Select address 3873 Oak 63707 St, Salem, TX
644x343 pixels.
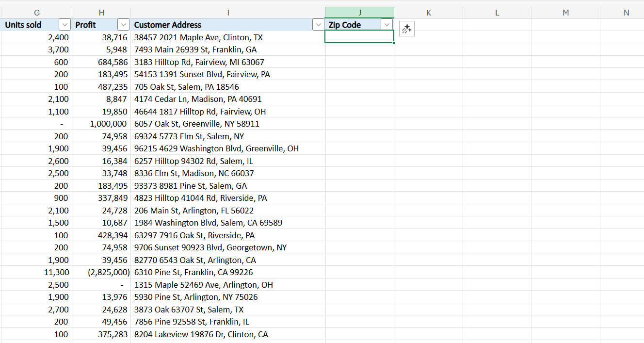point(228,310)
